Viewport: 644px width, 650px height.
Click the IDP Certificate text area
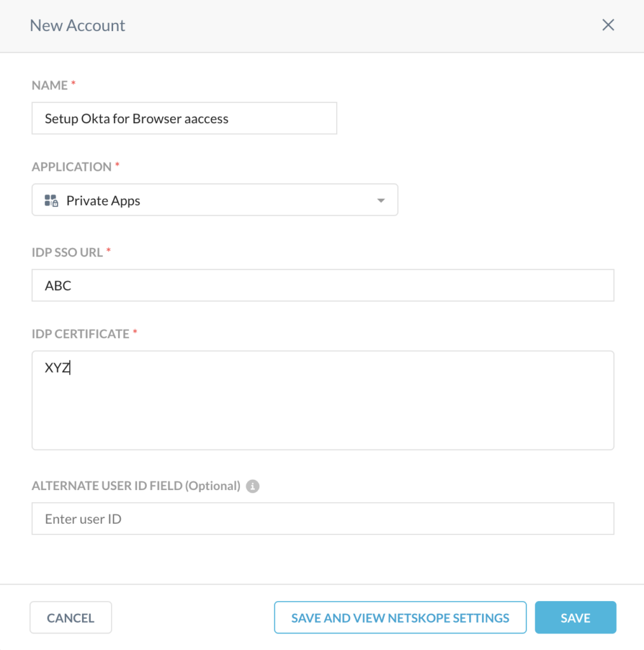coord(323,400)
